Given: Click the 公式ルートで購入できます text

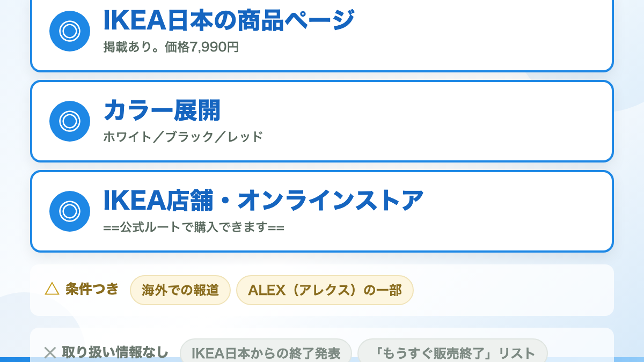Looking at the screenshot, I should pos(194,227).
